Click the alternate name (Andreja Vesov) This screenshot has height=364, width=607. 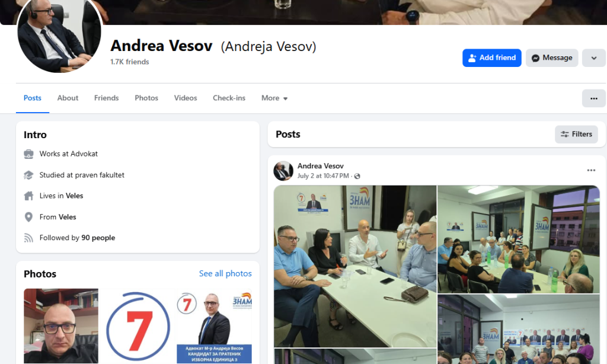(x=269, y=46)
